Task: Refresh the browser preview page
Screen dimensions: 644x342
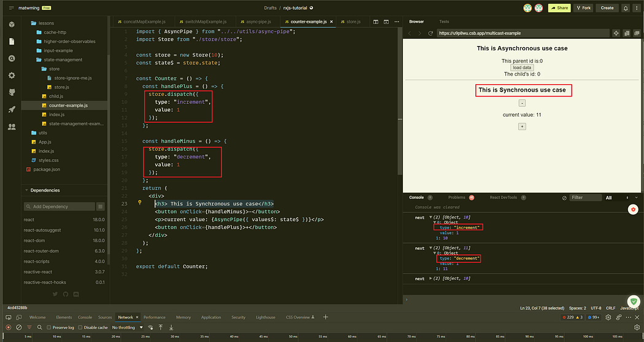Action: (x=431, y=33)
